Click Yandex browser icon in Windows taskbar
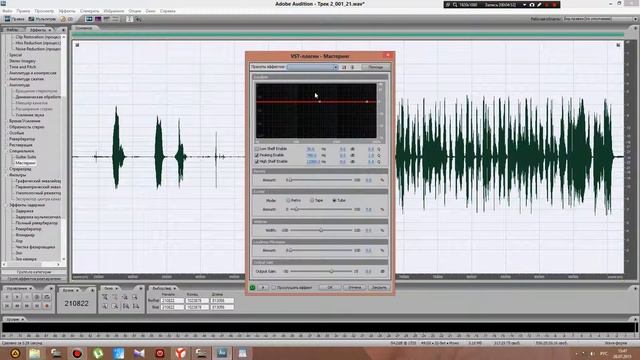640x360 pixels. (180, 353)
